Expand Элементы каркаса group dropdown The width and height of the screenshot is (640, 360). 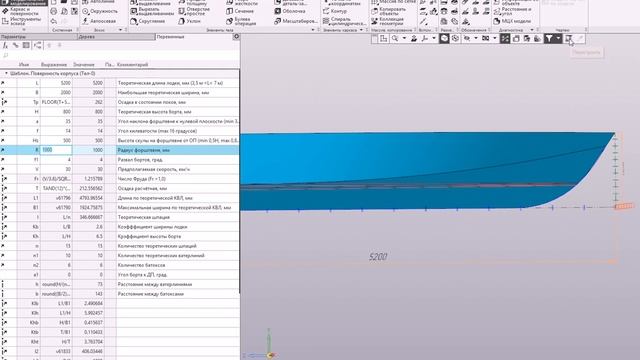(361, 30)
